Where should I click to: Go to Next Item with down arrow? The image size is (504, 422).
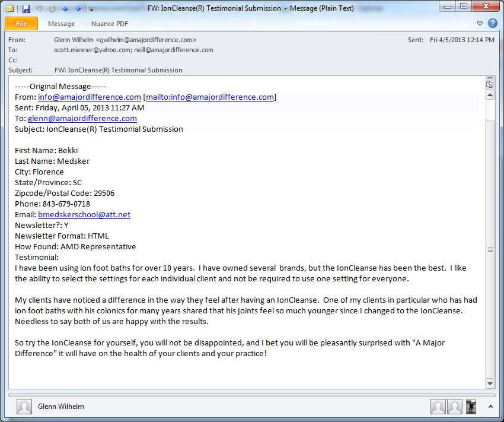click(x=78, y=9)
